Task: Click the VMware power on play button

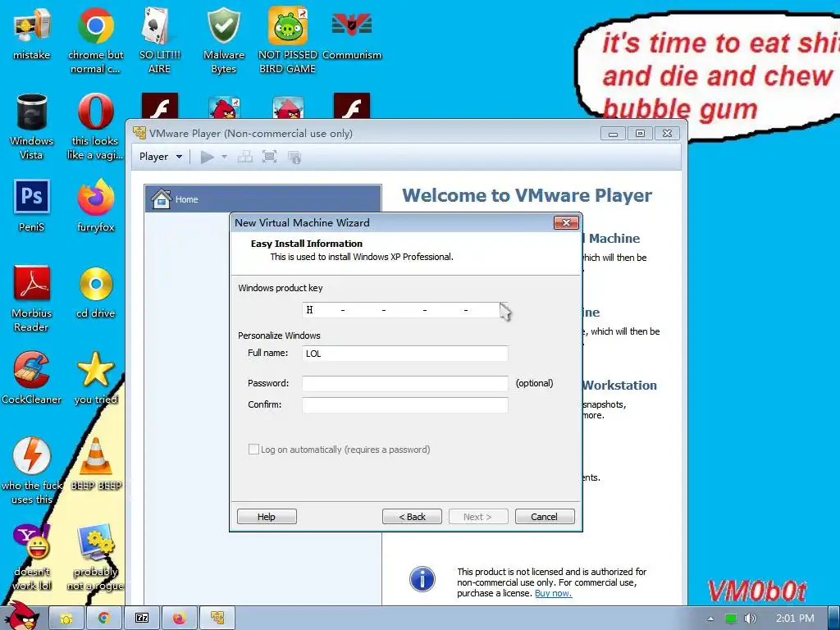Action: point(208,157)
